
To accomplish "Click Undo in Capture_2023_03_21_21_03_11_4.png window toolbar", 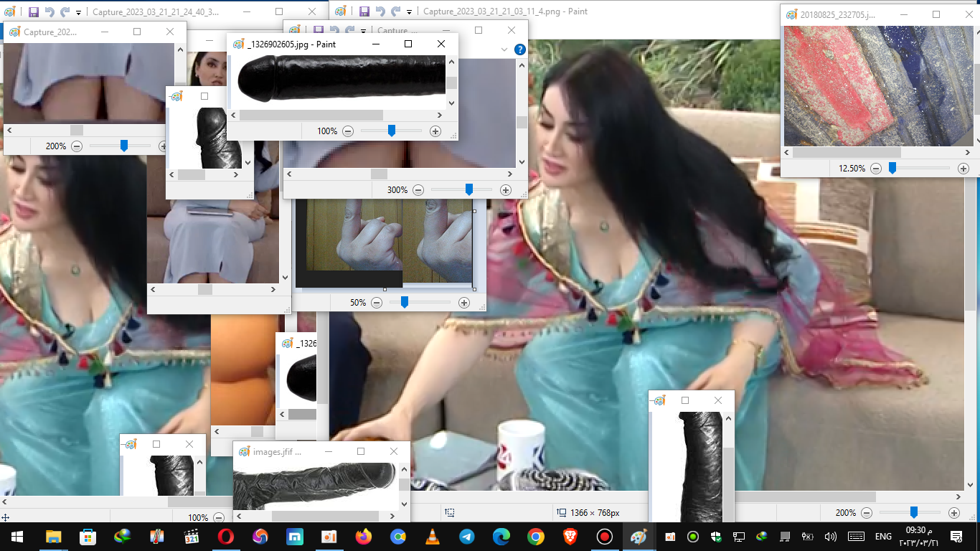I will pyautogui.click(x=380, y=11).
